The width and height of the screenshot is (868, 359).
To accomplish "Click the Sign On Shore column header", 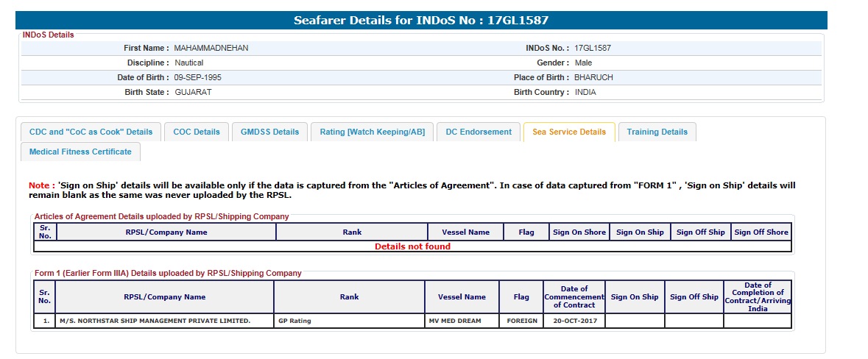I will (x=579, y=232).
